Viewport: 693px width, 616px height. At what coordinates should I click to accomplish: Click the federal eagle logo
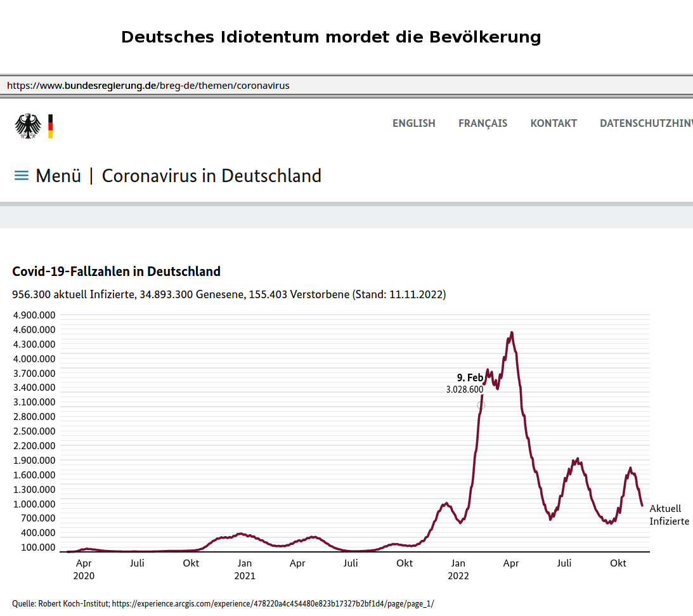click(x=28, y=126)
